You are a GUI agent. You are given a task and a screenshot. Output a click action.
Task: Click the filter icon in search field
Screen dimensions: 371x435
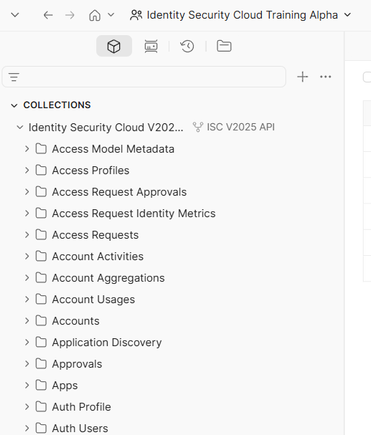pos(14,77)
